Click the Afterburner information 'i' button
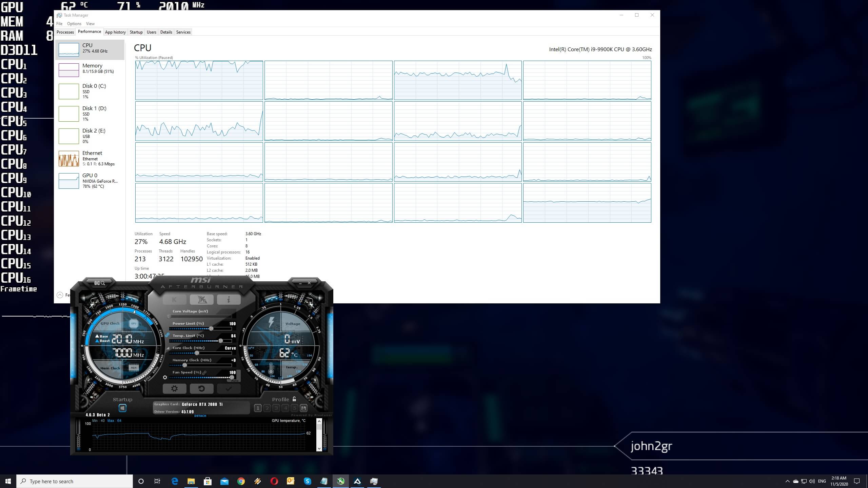 click(x=229, y=300)
